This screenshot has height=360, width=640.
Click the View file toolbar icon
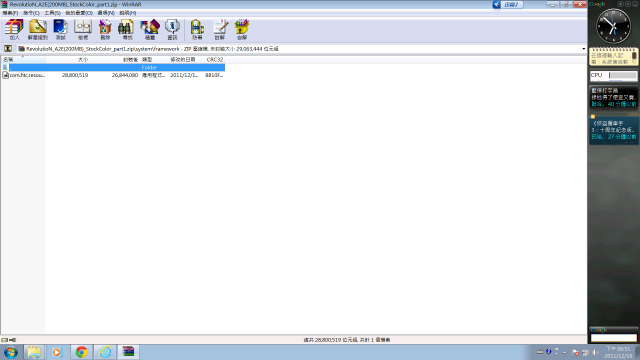click(83, 30)
